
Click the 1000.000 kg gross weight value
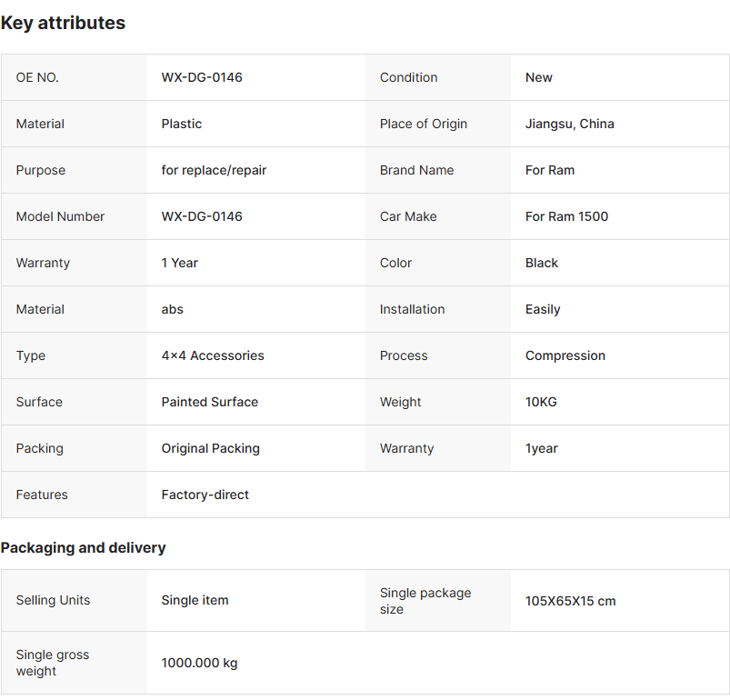click(x=200, y=663)
